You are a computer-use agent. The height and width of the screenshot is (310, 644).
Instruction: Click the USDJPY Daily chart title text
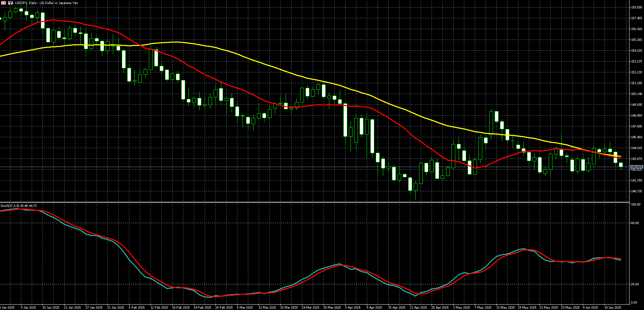click(x=46, y=3)
